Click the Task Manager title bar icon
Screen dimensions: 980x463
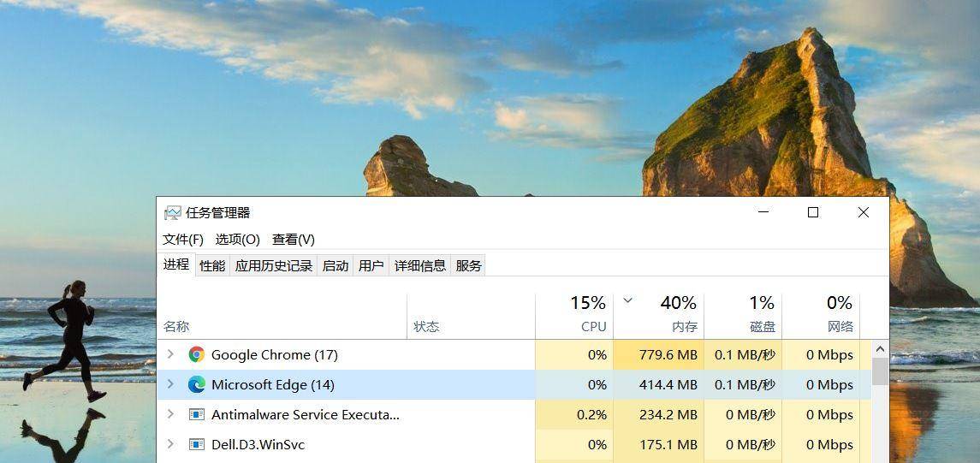point(173,213)
